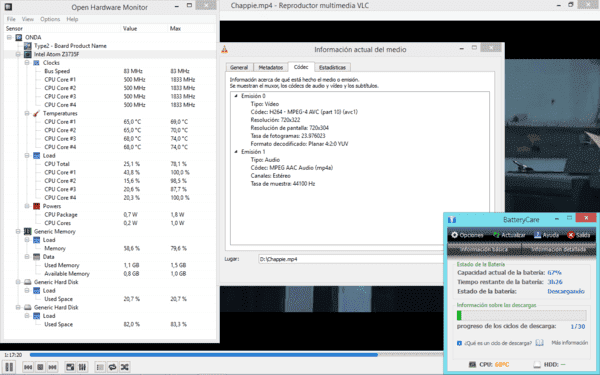
Task: Collapse the ONDA root node
Action: pyautogui.click(x=9, y=37)
